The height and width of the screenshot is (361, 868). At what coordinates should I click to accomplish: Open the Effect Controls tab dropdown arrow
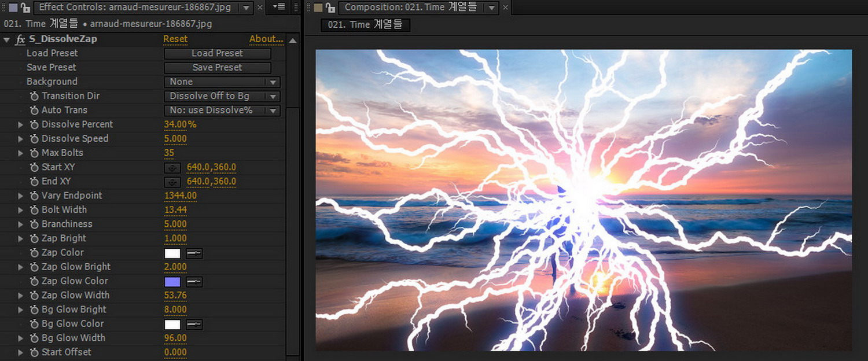pyautogui.click(x=246, y=8)
